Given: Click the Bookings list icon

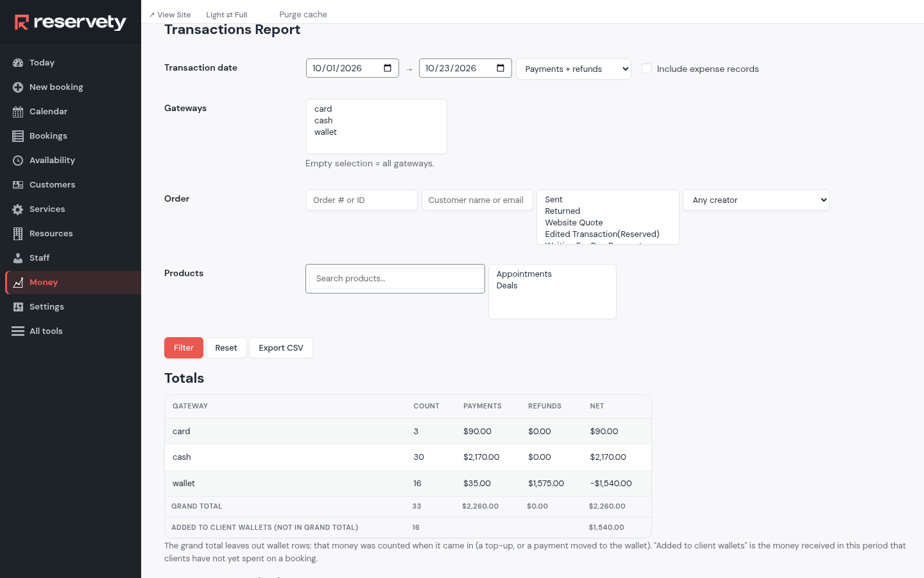Looking at the screenshot, I should point(18,136).
